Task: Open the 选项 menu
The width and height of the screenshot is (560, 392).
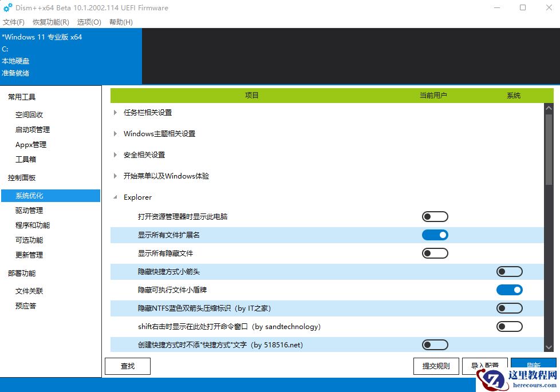Action: point(89,22)
